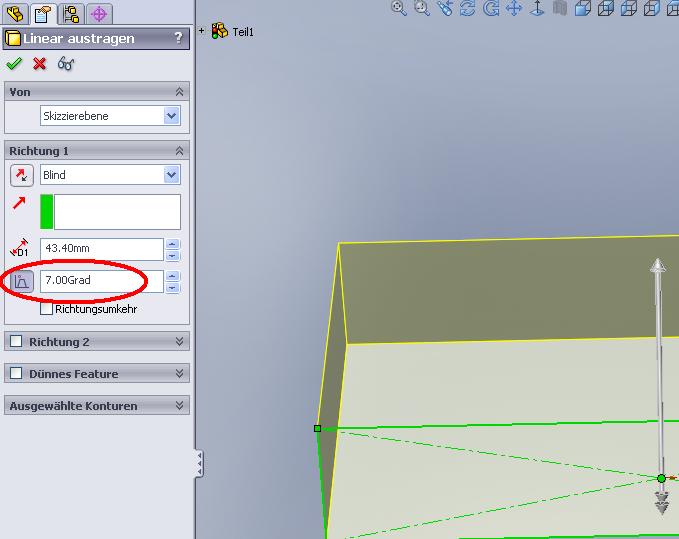Enable the Richtungsumkehr checkbox
This screenshot has height=539, width=679.
tap(46, 309)
